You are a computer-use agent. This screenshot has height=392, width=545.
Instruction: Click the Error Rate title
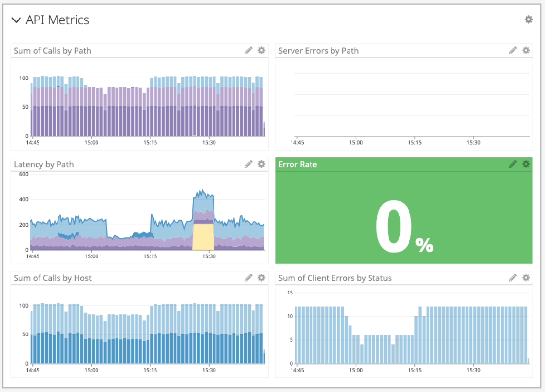297,164
